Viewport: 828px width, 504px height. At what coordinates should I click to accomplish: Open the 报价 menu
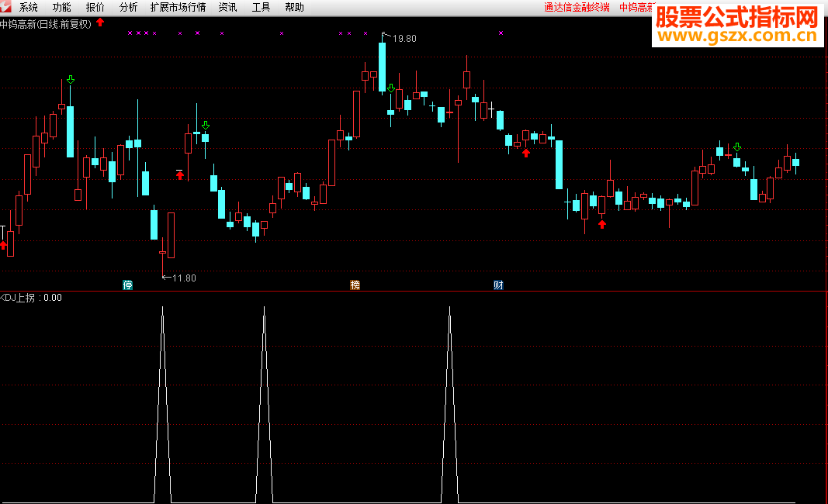(95, 8)
